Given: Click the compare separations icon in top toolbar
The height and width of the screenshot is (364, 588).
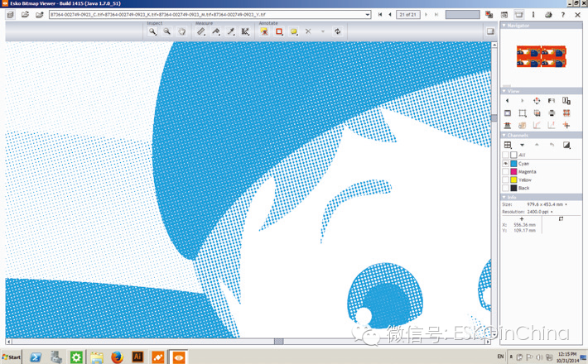Looking at the screenshot, I should click(489, 15).
